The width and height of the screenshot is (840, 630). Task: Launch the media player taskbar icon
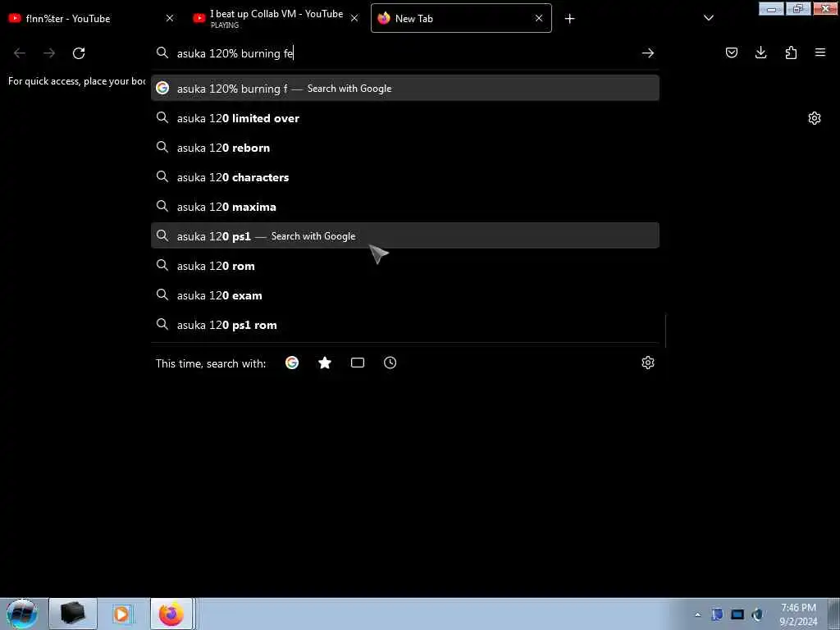[x=121, y=614]
